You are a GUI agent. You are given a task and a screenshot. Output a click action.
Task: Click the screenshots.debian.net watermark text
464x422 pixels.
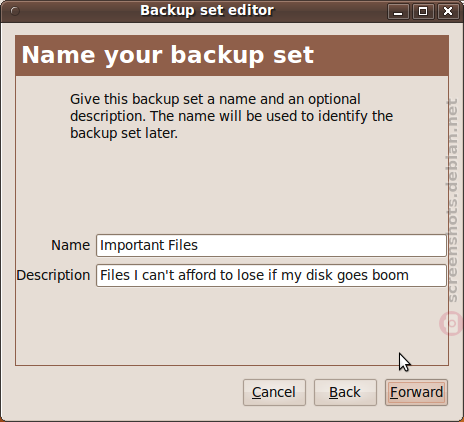pyautogui.click(x=453, y=200)
